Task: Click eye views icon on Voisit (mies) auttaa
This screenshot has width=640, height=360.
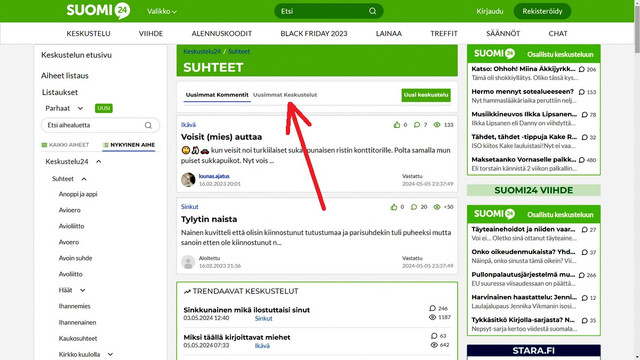Action: pos(437,124)
